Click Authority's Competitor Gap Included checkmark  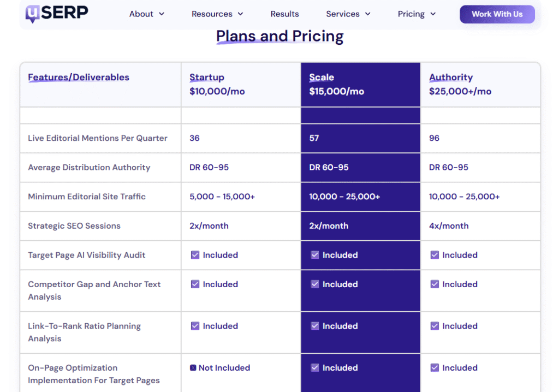tap(435, 284)
